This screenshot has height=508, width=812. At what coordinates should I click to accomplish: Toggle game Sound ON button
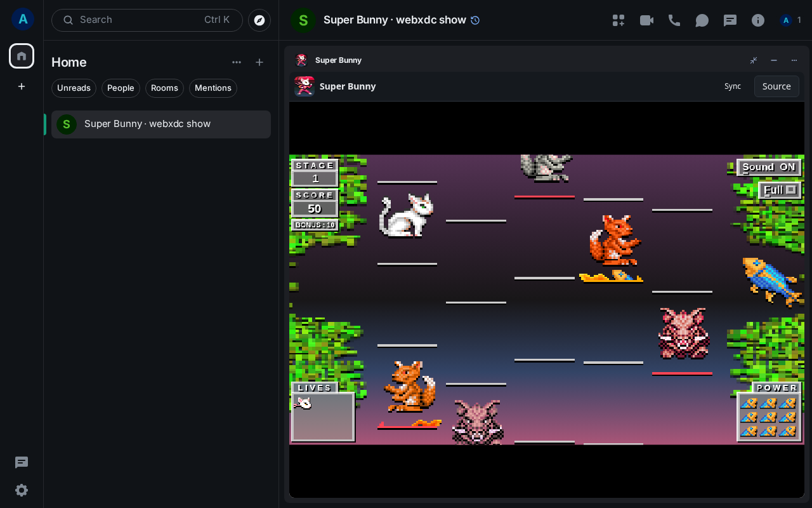769,168
